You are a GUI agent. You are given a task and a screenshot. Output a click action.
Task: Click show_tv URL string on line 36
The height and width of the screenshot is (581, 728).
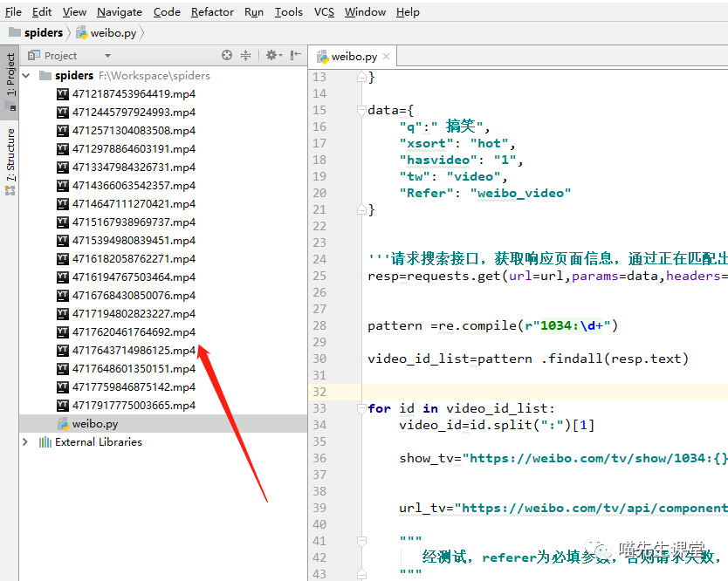[x=595, y=459]
